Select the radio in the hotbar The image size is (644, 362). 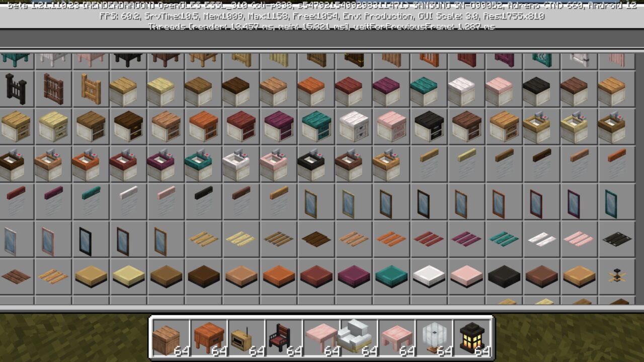246,338
